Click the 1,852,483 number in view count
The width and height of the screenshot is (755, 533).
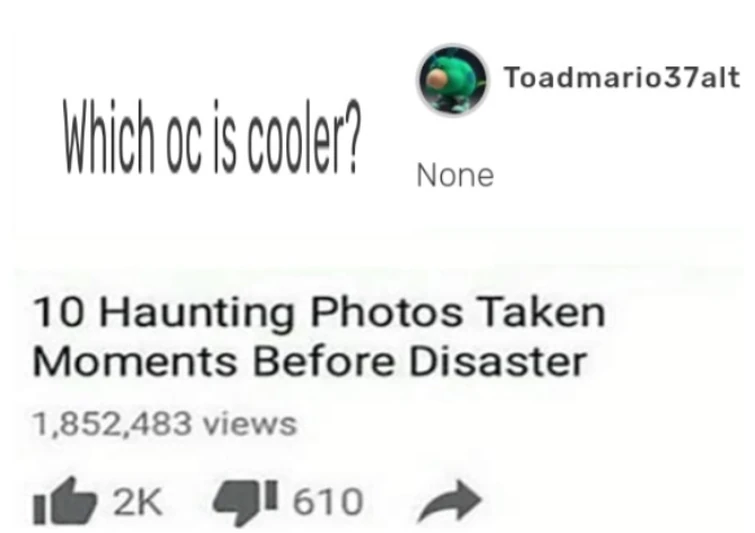tap(112, 424)
